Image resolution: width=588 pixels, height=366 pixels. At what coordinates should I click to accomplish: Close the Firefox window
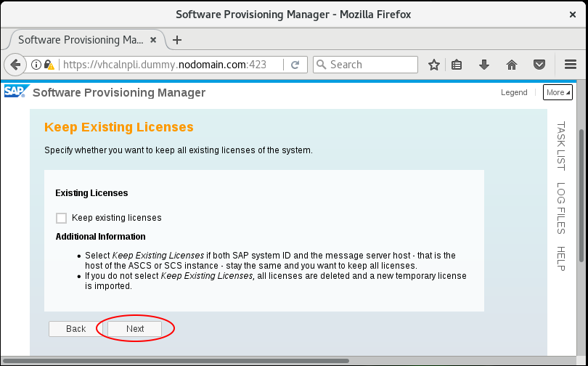(573, 15)
